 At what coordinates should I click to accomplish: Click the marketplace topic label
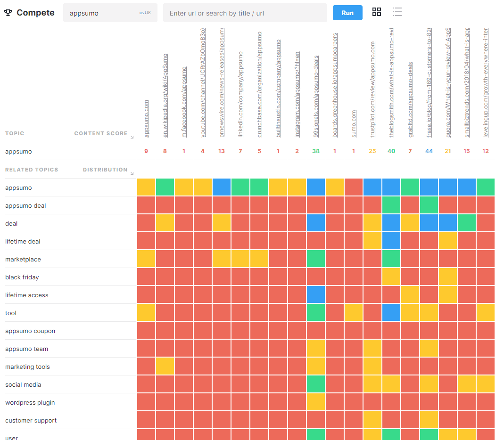tap(23, 259)
